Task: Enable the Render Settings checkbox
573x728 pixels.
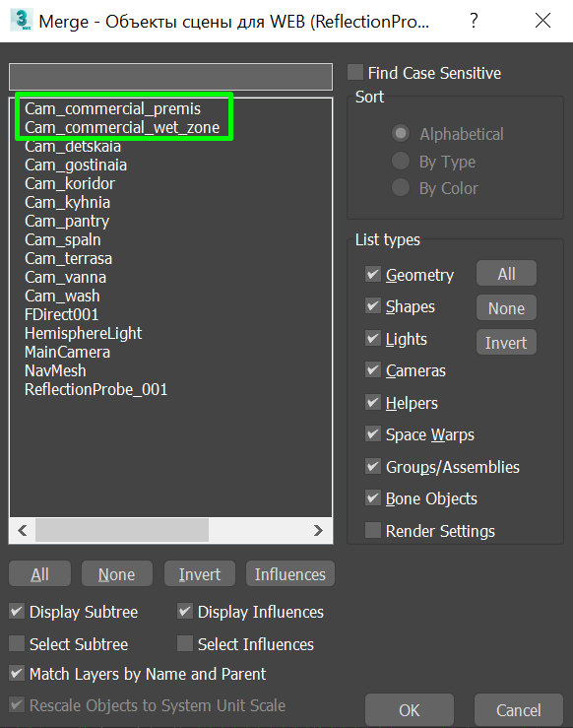Action: click(373, 530)
